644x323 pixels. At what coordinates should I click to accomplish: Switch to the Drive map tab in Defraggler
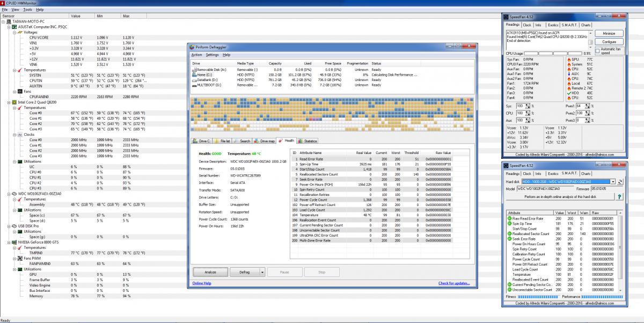(265, 141)
